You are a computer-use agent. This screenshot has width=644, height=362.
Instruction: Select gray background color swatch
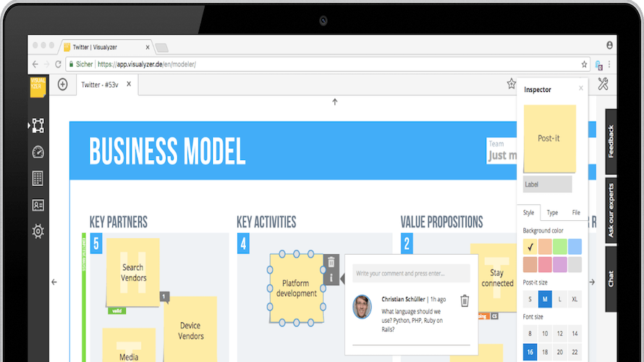[575, 265]
